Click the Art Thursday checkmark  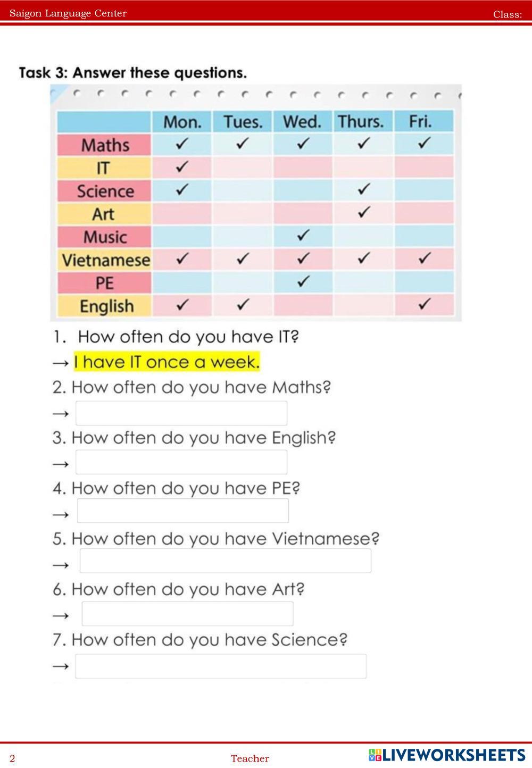(363, 212)
